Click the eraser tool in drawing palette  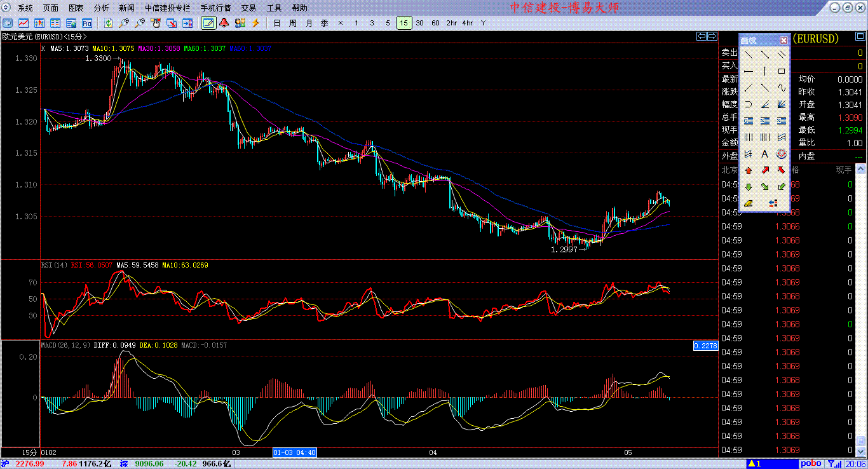point(749,203)
